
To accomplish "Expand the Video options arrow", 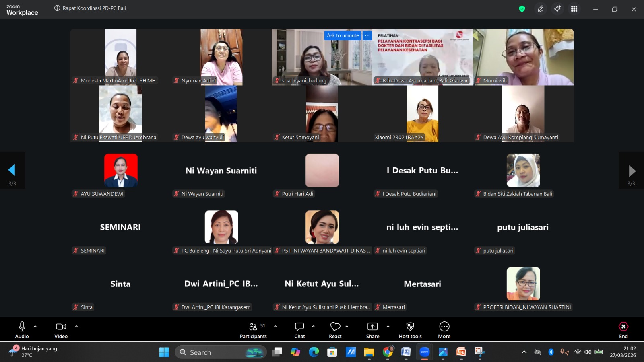I will tap(76, 327).
